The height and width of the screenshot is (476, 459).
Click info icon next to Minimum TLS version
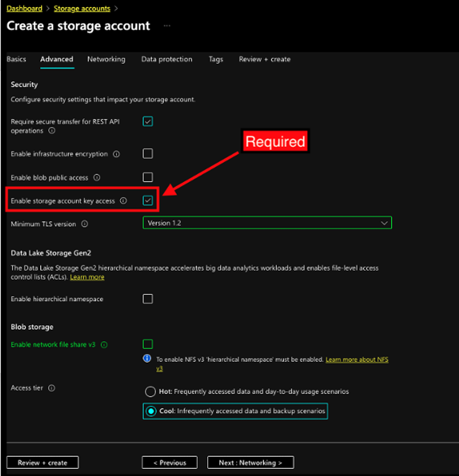coord(85,224)
